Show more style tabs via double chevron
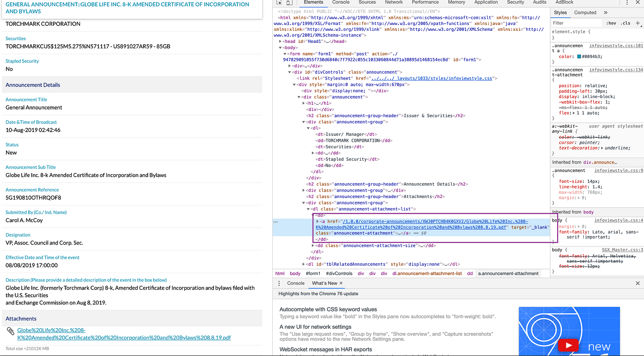 coord(605,12)
